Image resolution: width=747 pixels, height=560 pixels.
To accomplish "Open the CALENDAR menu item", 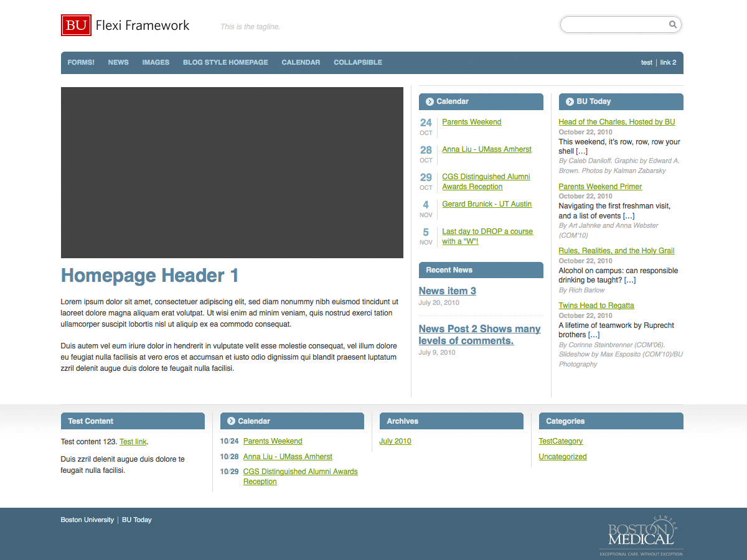I will [301, 62].
